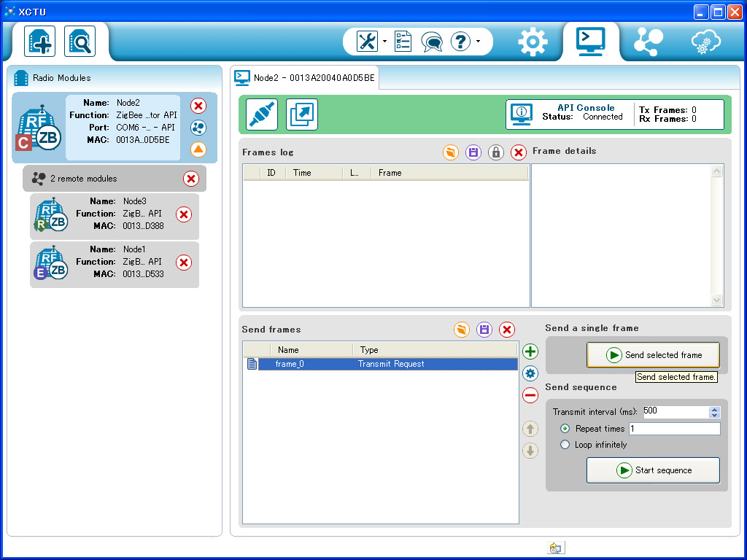This screenshot has height=560, width=747.
Task: Remove Node2 module with red X
Action: 198,106
